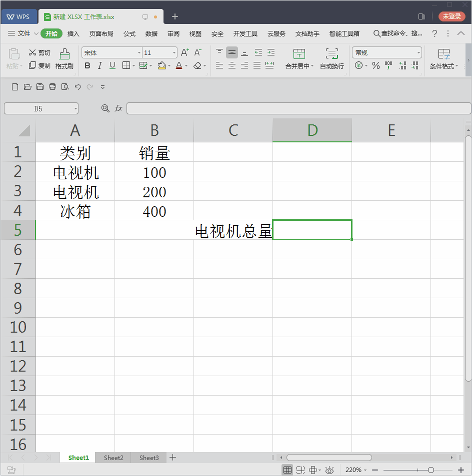This screenshot has height=476, width=472.
Task: Click the Conditional Formatting (条件格式) icon
Action: point(443,54)
